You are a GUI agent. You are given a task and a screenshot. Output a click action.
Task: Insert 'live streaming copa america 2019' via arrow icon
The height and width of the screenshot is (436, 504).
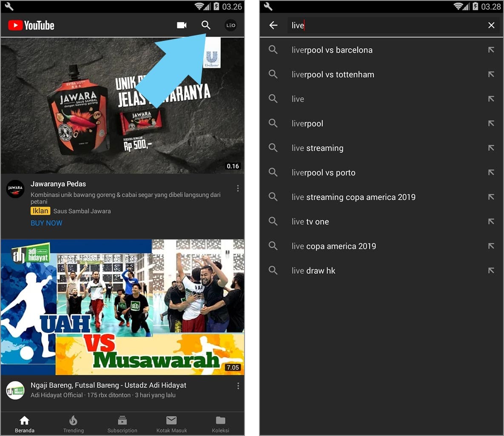491,197
